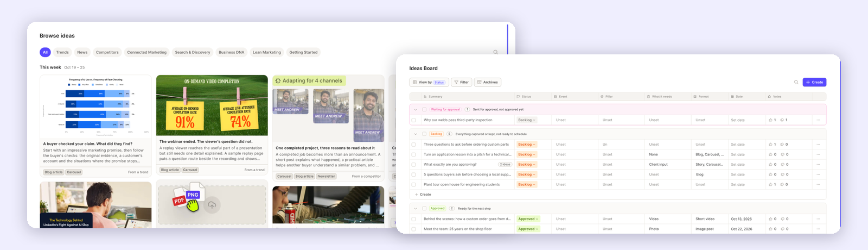
Task: Click '+ Create' under the Backlog group
Action: (423, 194)
